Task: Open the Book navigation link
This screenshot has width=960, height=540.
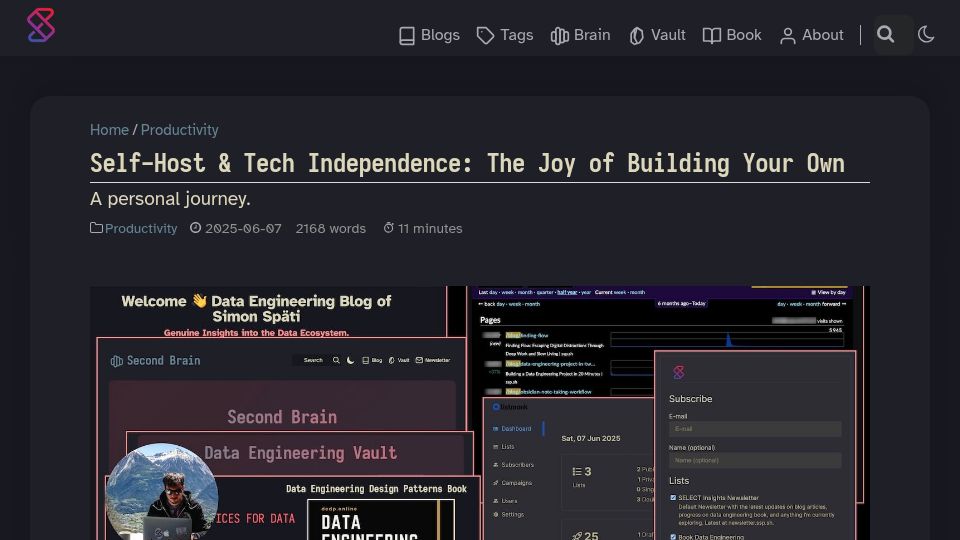Action: point(732,36)
